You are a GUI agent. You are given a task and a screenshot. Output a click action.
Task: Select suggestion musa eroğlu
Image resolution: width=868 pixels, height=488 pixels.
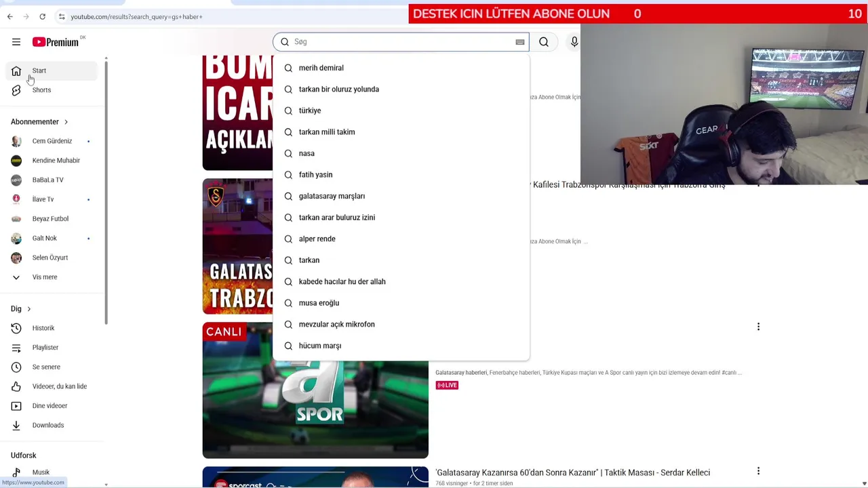tap(401, 303)
